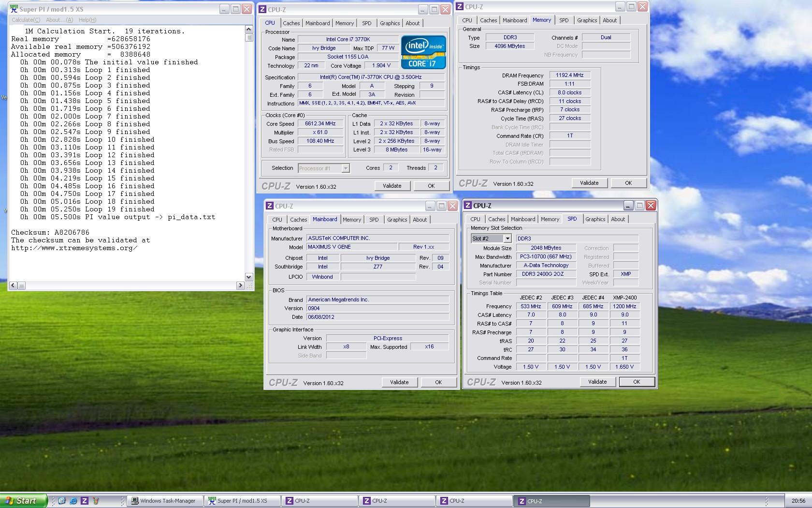
Task: Click Super PI vertical scroll up arrow
Action: coord(249,30)
